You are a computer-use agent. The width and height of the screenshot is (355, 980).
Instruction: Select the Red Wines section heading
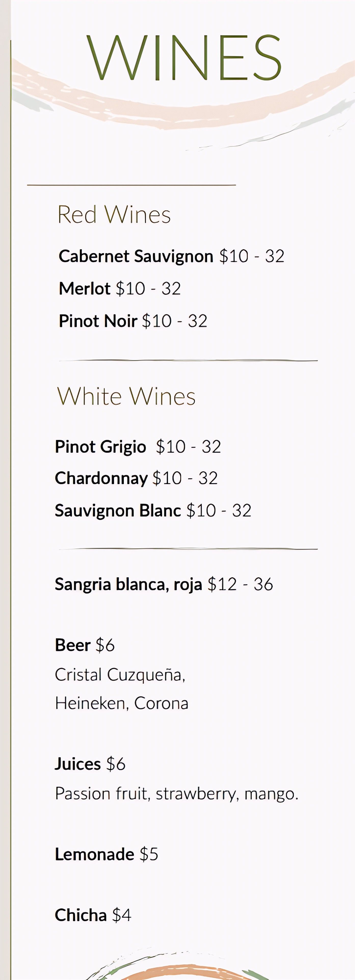coord(114,215)
